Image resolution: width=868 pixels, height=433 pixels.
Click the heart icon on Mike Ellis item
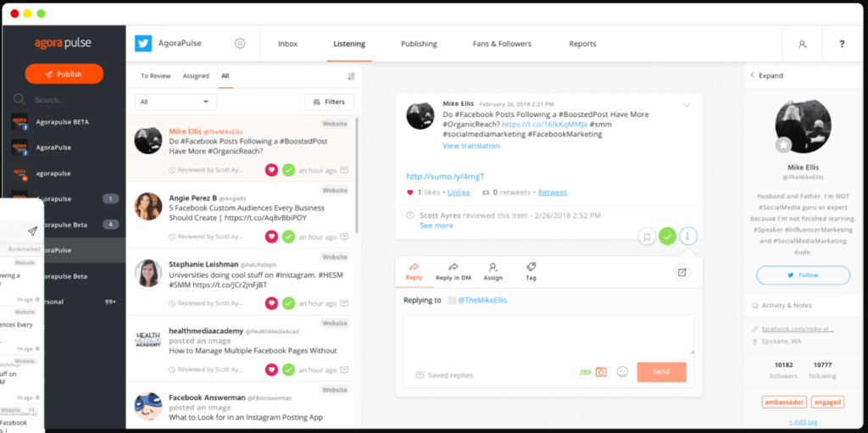click(x=271, y=170)
